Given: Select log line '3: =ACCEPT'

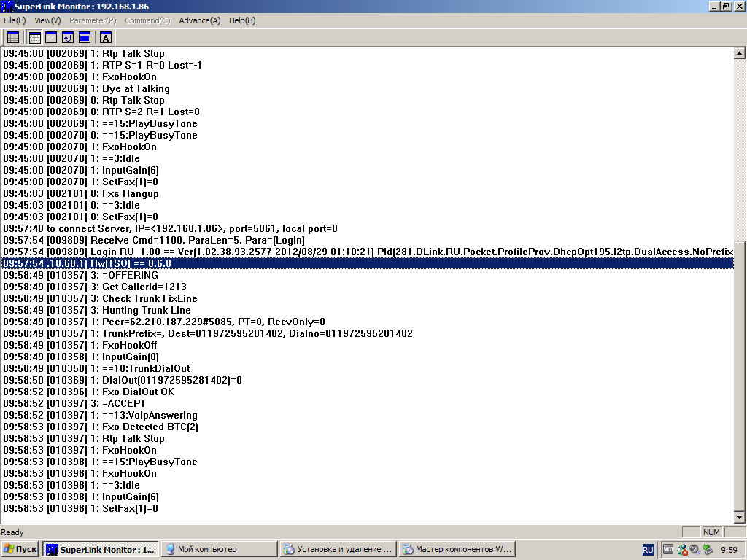Looking at the screenshot, I should (x=368, y=403).
